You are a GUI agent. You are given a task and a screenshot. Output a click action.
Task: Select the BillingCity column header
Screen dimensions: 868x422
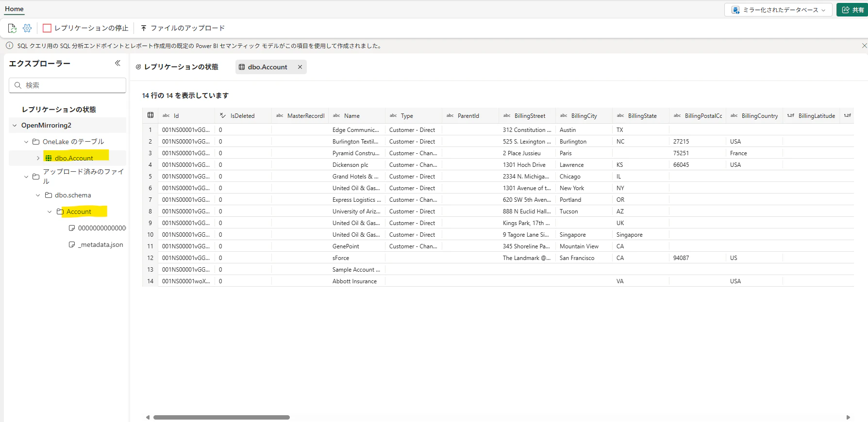pos(584,116)
